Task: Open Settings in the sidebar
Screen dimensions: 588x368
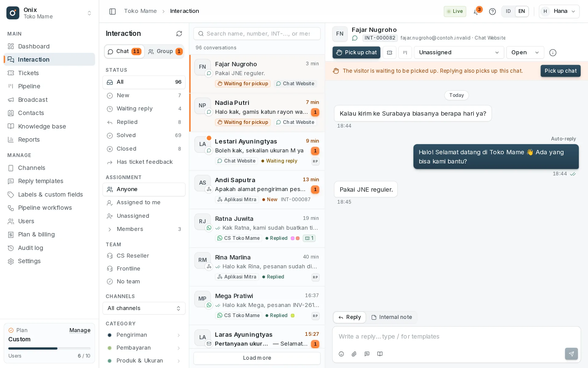Action: 49,261
